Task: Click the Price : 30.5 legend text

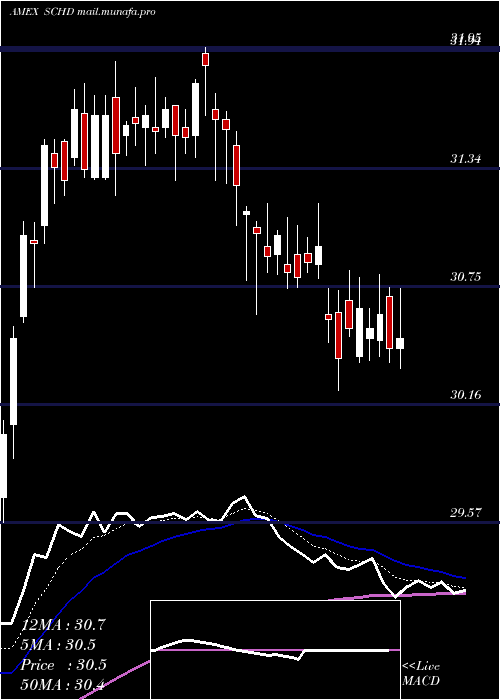Action: (x=63, y=665)
